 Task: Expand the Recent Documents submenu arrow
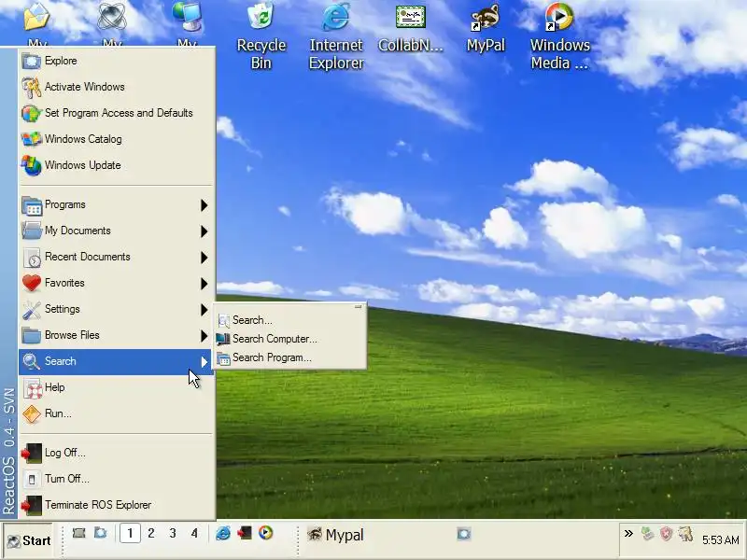pos(204,258)
